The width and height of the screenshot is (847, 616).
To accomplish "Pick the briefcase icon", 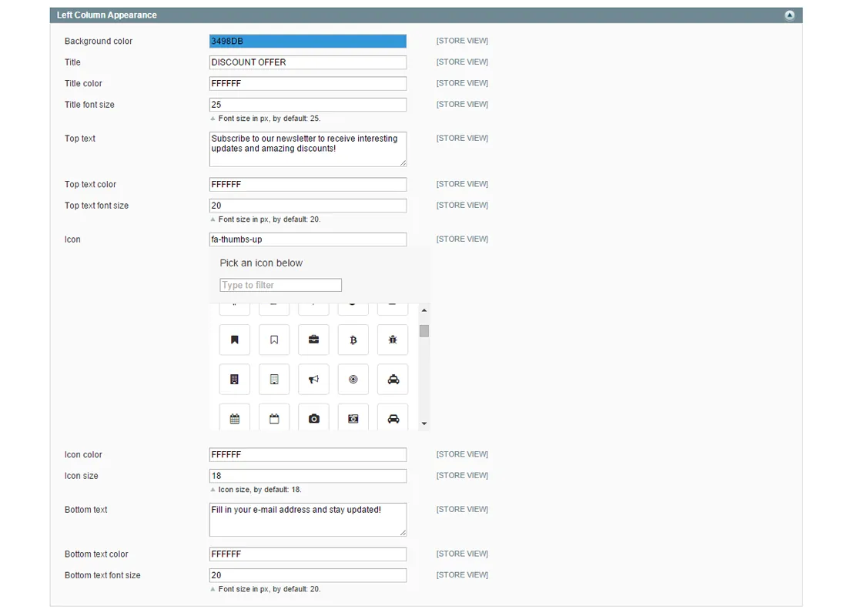I will pyautogui.click(x=313, y=340).
